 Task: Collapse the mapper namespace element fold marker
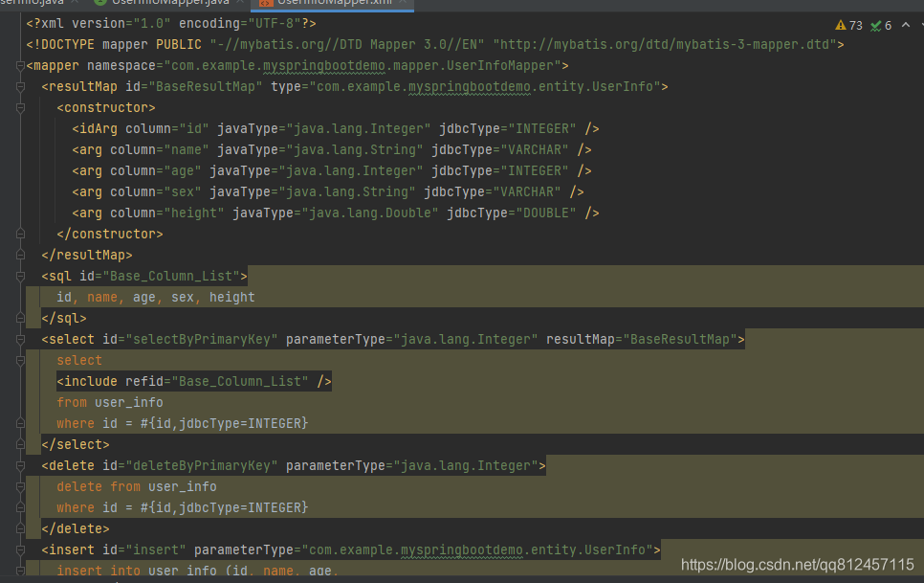pos(20,66)
